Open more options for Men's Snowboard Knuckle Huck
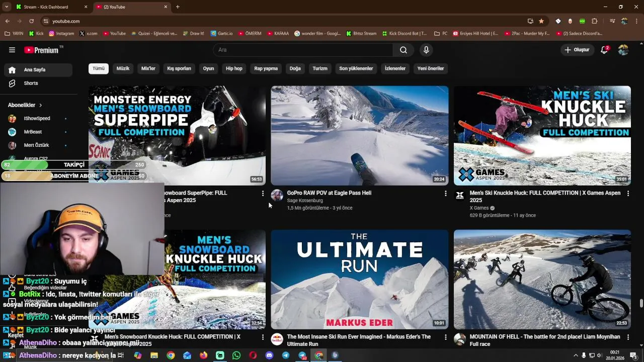Viewport: 644px width, 362px height. pos(263,337)
